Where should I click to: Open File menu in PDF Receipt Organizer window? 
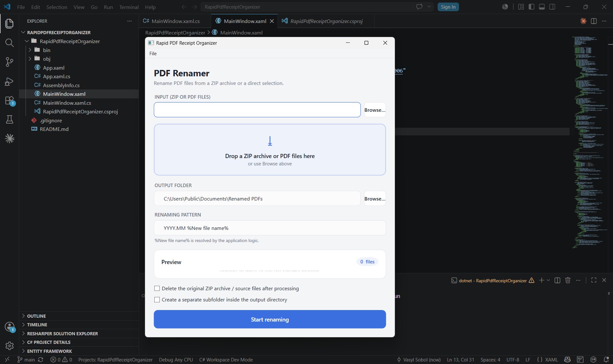point(153,53)
